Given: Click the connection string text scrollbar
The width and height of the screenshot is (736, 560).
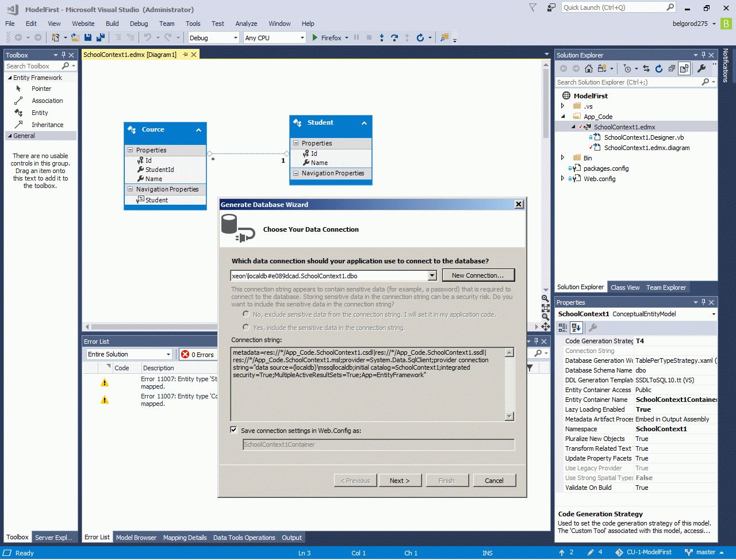Looking at the screenshot, I should click(509, 384).
